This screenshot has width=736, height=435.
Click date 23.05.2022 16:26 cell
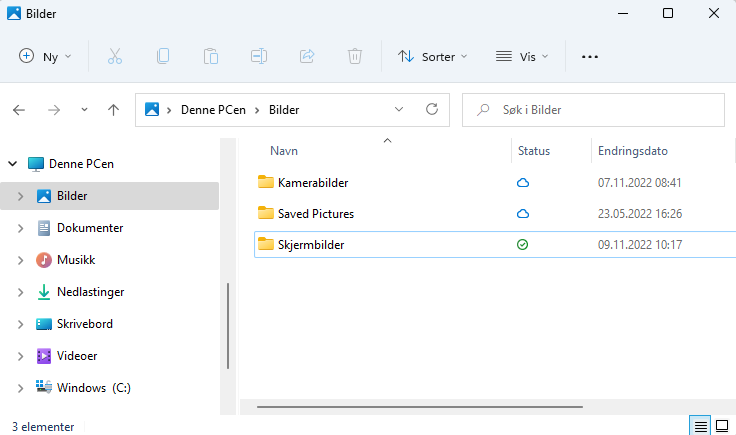(640, 214)
